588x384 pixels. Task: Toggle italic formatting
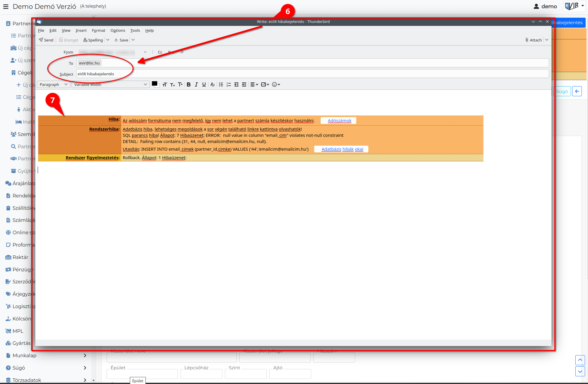196,85
